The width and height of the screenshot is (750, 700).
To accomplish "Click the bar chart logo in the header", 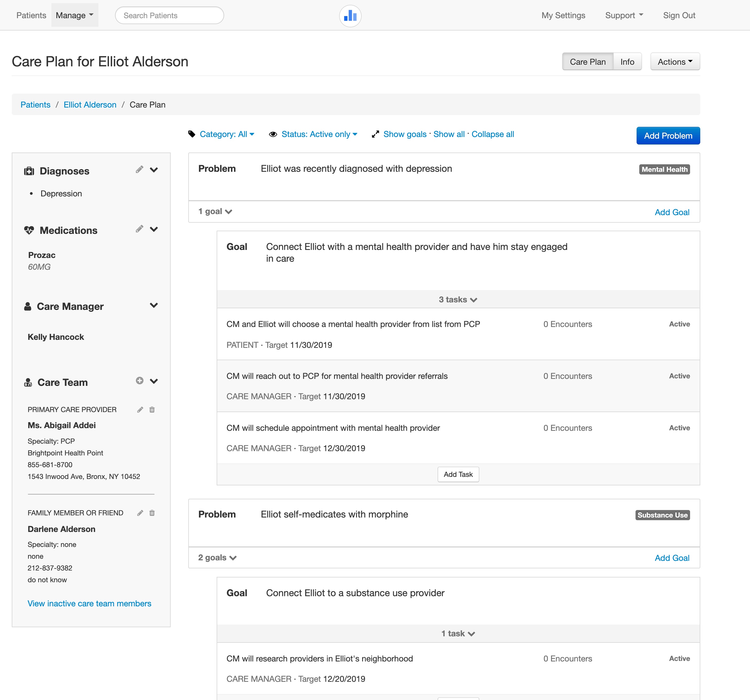I will 350,16.
